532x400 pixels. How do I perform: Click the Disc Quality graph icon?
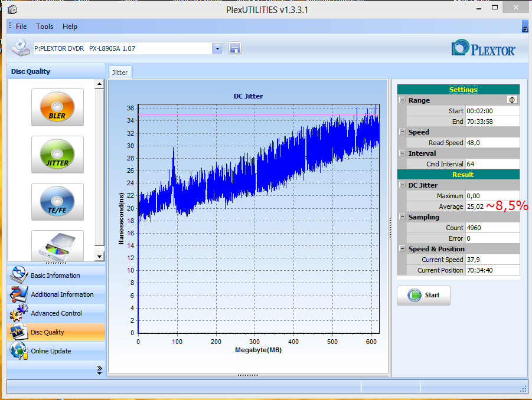pyautogui.click(x=19, y=332)
